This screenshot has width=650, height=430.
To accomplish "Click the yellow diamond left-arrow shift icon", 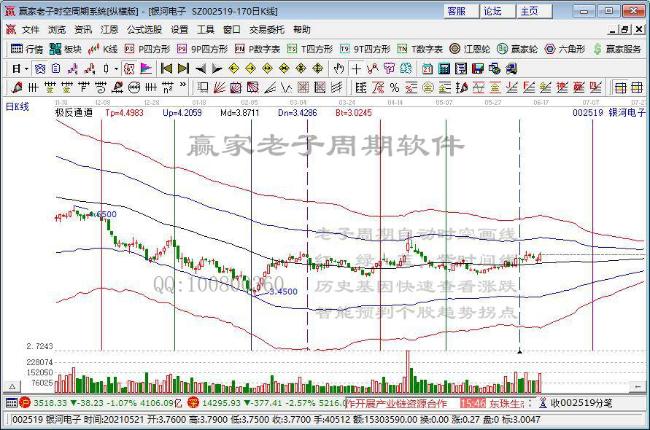I will coord(234,68).
